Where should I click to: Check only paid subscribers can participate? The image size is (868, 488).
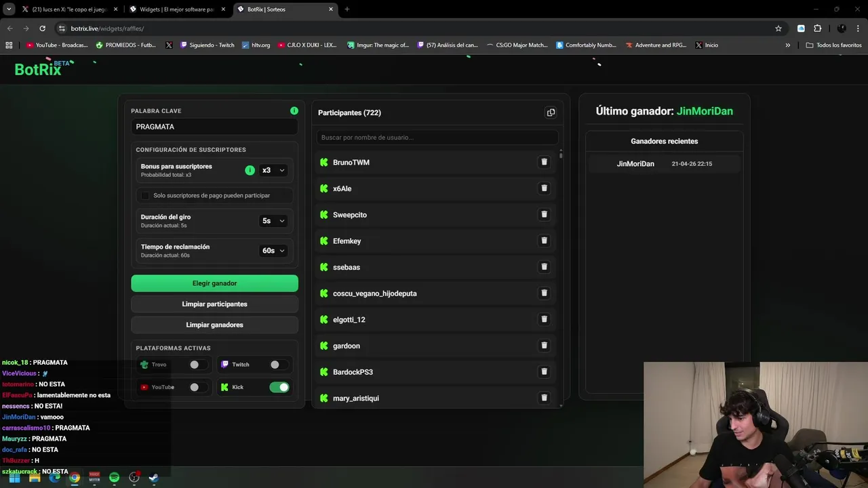(x=145, y=195)
